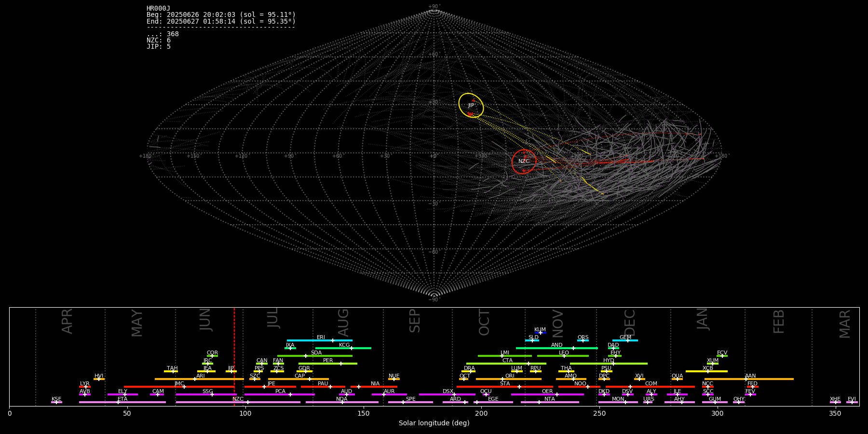The height and width of the screenshot is (434, 868).
Task: Click the OER magenta shower bar label
Action: coord(547,392)
